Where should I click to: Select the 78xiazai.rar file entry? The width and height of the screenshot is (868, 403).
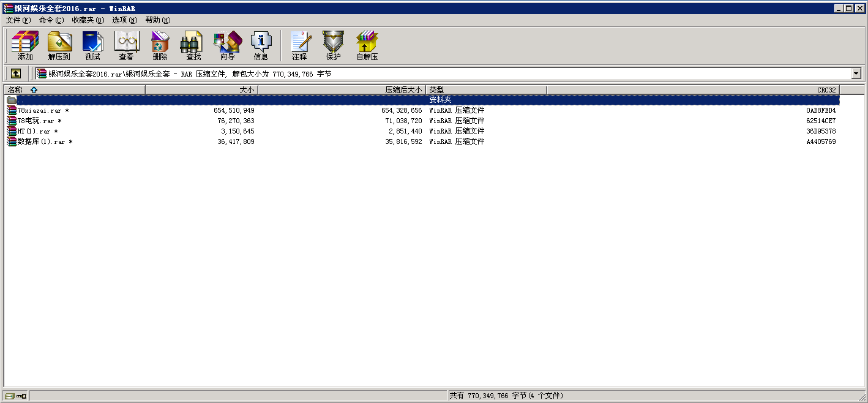[39, 111]
